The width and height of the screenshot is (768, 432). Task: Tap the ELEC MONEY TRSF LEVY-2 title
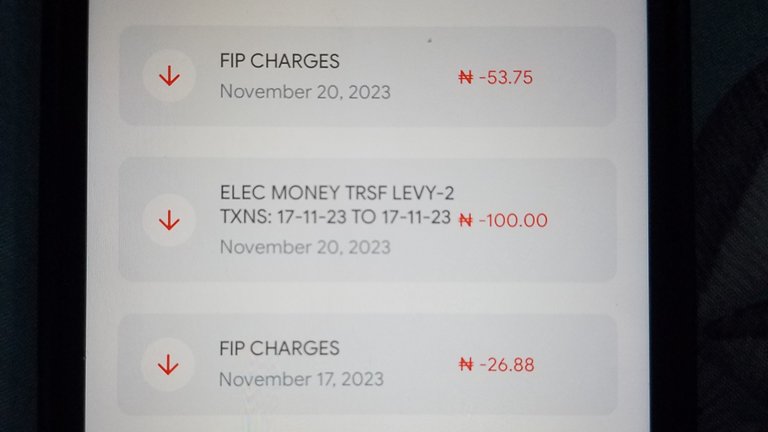(x=337, y=192)
